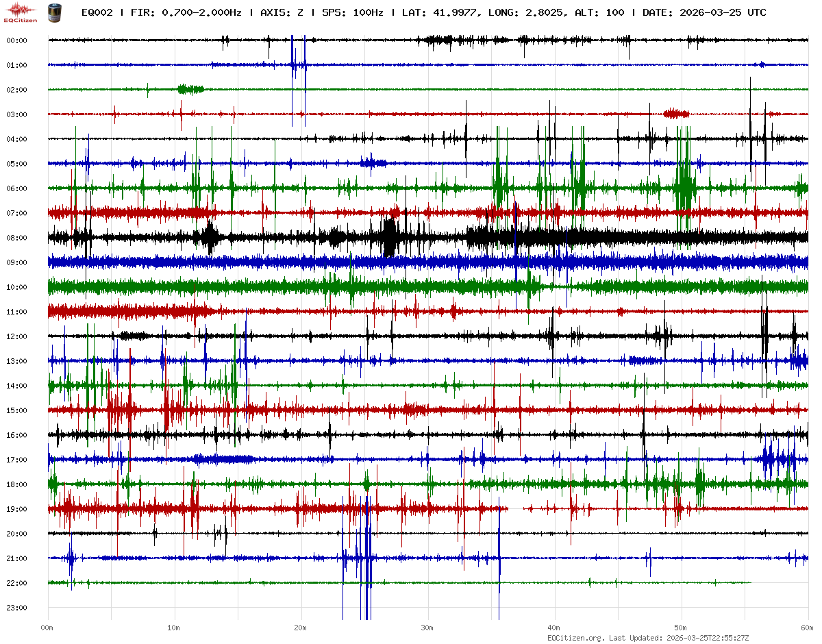
Task: Click the 19:00 hour row label
Action: [x=16, y=509]
